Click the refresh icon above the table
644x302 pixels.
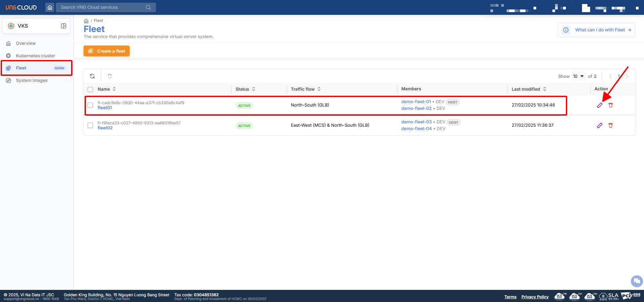(x=92, y=76)
